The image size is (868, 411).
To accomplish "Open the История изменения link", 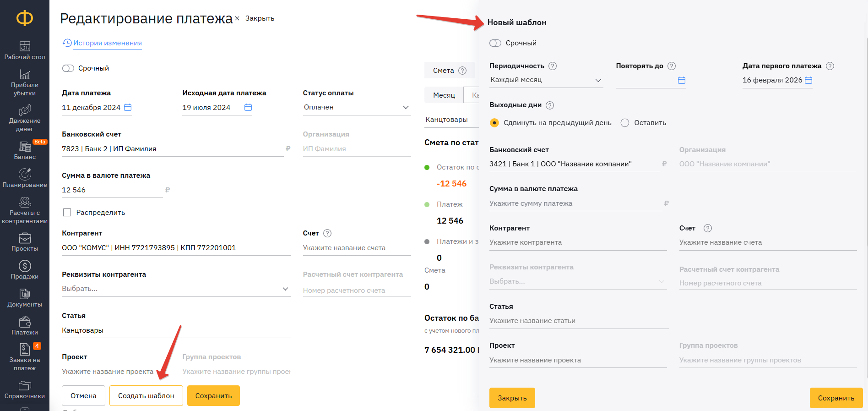I will coord(107,43).
